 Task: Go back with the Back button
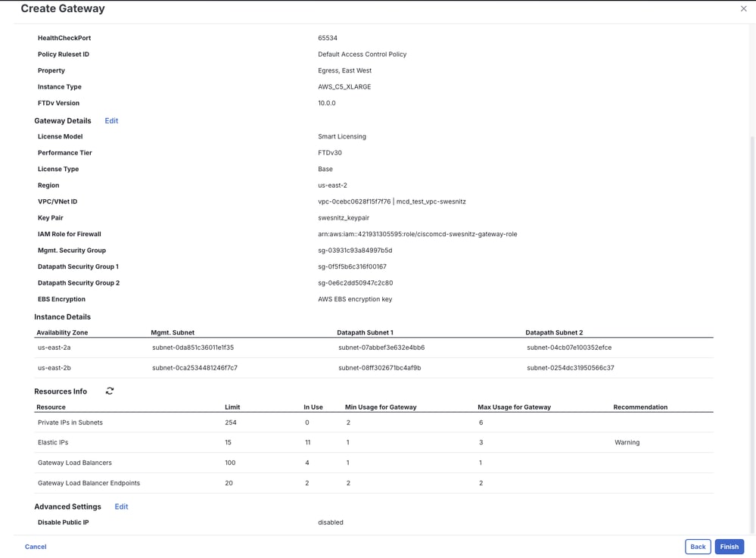point(698,547)
